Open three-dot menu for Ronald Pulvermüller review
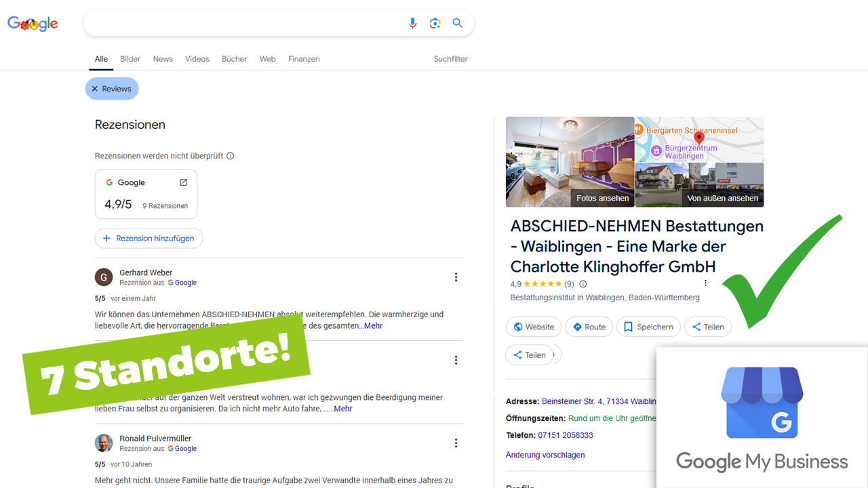Screen dimensions: 868x488 [456, 443]
